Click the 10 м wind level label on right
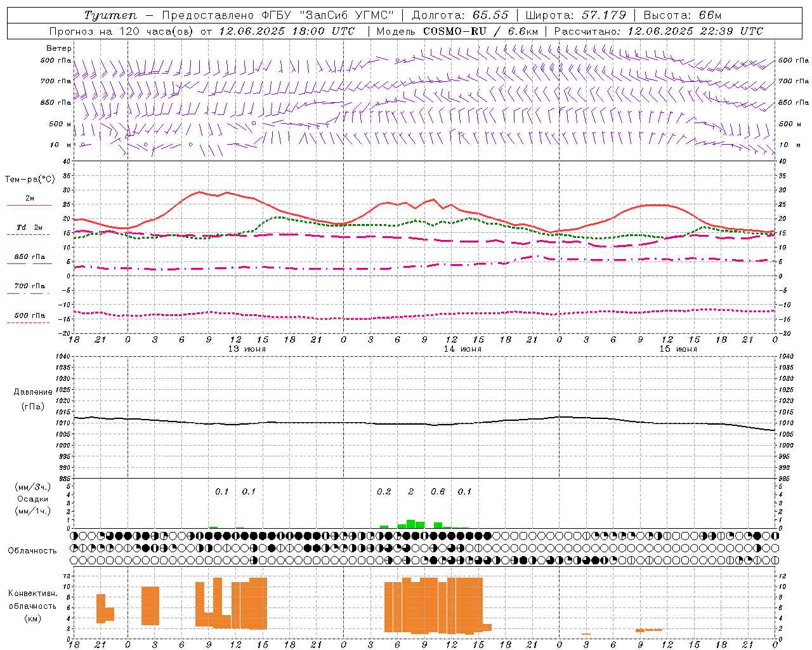Viewport: 812px width, 650px height. click(790, 145)
